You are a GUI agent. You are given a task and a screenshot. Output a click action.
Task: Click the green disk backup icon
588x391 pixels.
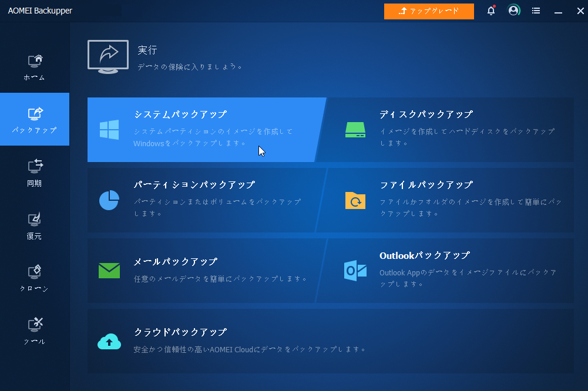coord(355,130)
